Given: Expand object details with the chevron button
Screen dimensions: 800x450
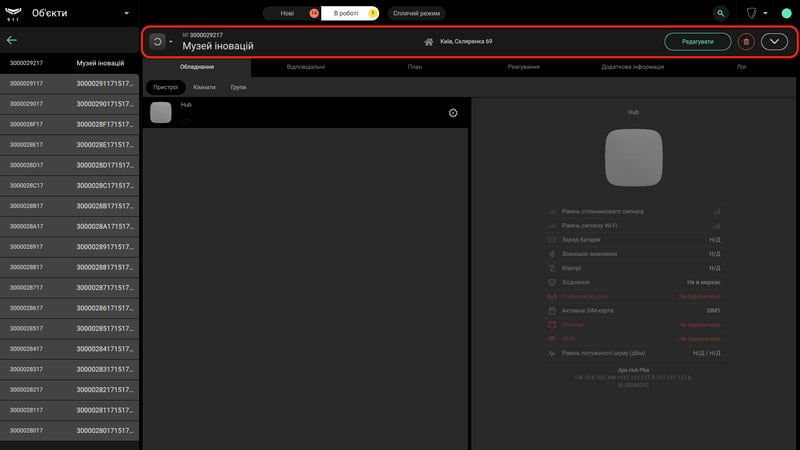Looking at the screenshot, I should click(x=774, y=42).
